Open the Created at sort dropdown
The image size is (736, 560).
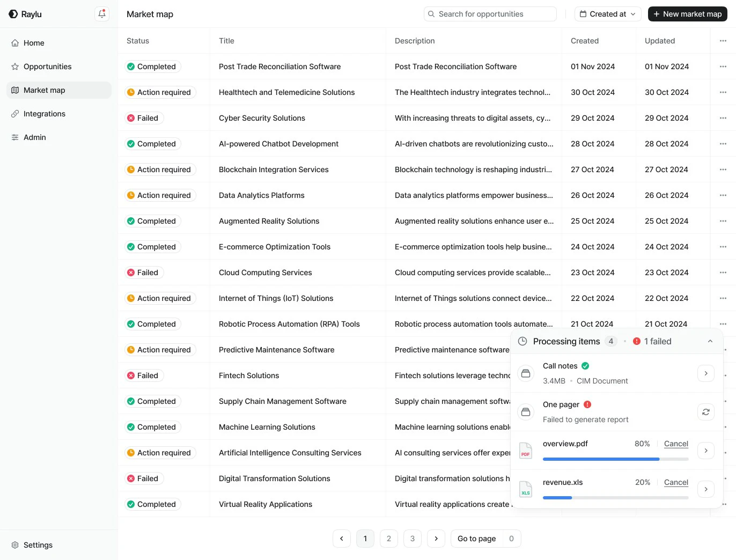[608, 14]
